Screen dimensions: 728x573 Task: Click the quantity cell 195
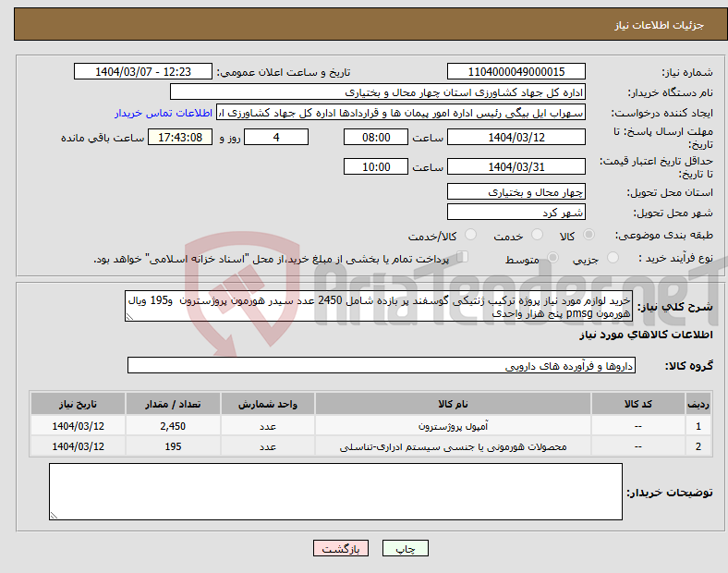pyautogui.click(x=173, y=446)
